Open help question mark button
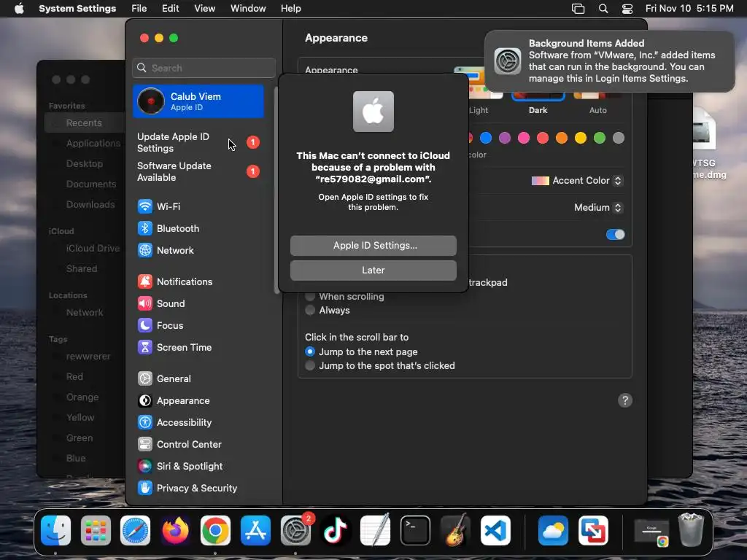The height and width of the screenshot is (560, 747). (x=625, y=400)
